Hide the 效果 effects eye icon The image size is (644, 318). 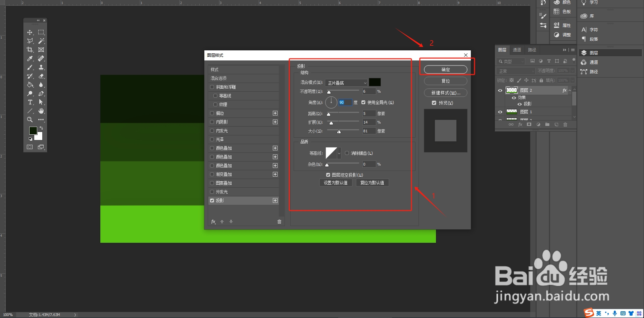(x=514, y=98)
